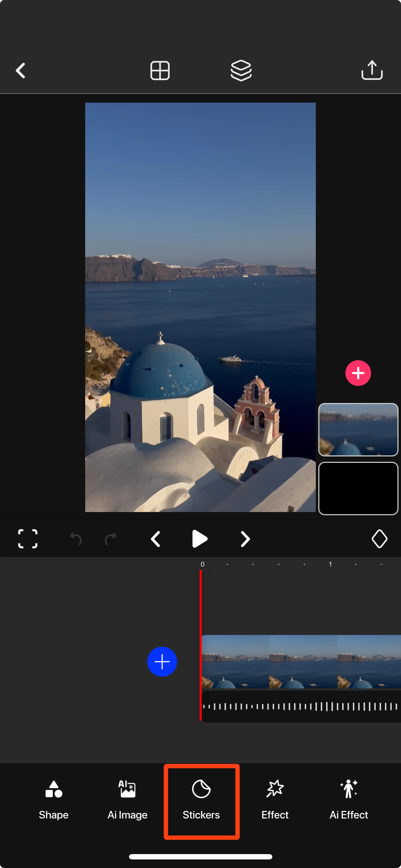Viewport: 401px width, 868px height.
Task: Add media with blue plus button
Action: pos(162,662)
